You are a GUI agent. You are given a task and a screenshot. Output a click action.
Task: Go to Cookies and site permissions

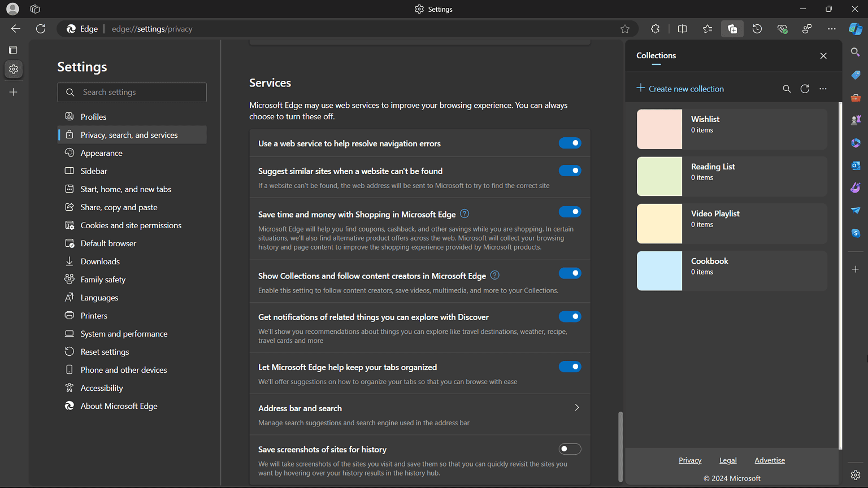(131, 225)
